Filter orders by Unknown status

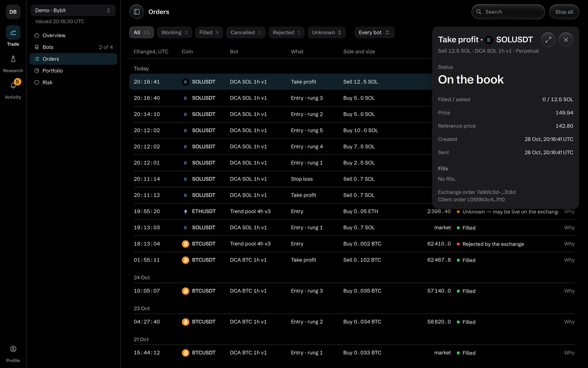coord(326,32)
